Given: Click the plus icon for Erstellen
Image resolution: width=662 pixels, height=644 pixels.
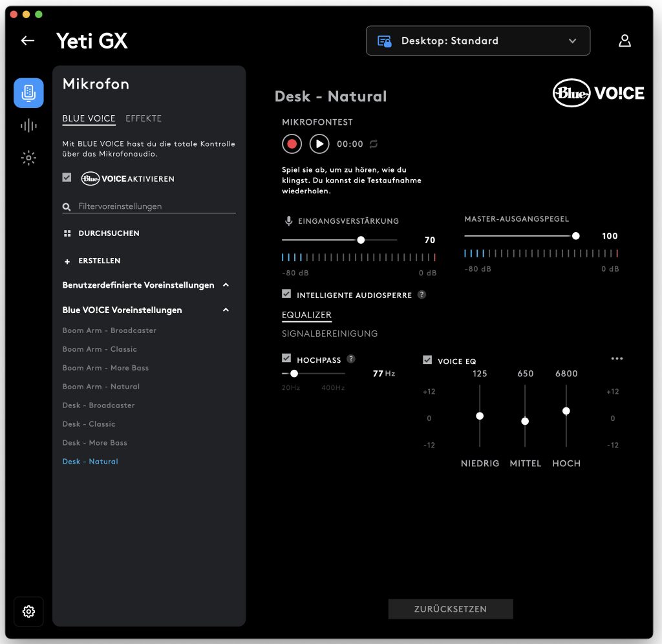Looking at the screenshot, I should [67, 261].
